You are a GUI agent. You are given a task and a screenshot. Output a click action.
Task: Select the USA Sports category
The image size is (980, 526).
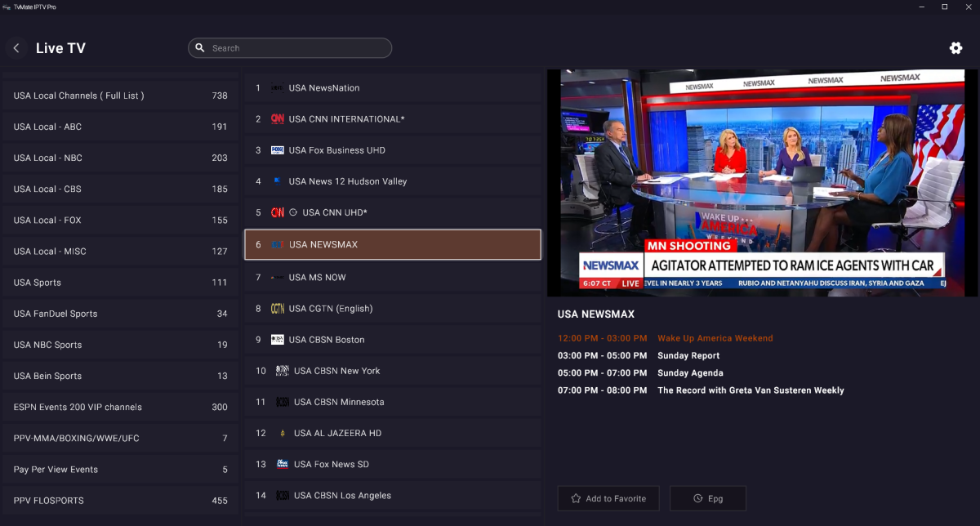coord(120,283)
